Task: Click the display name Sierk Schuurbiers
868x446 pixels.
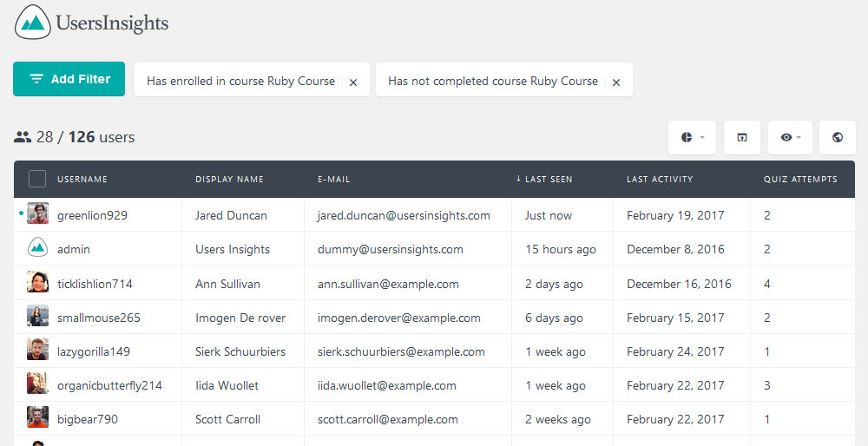Action: [x=240, y=351]
